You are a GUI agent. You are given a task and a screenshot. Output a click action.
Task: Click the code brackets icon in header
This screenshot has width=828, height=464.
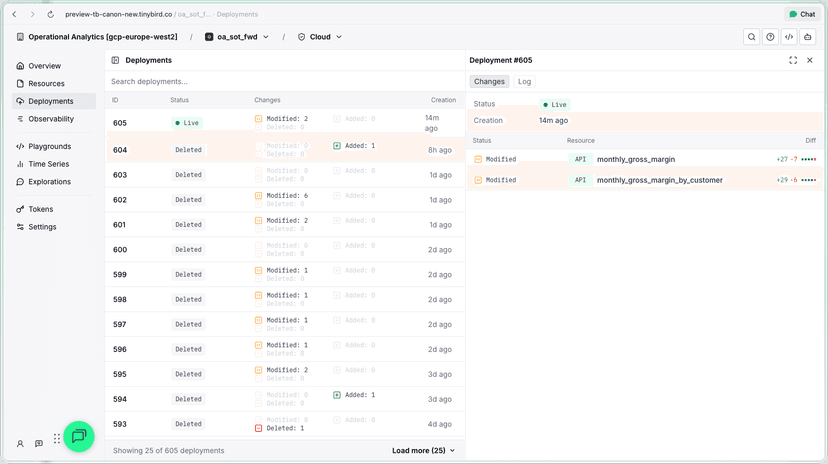click(x=789, y=37)
